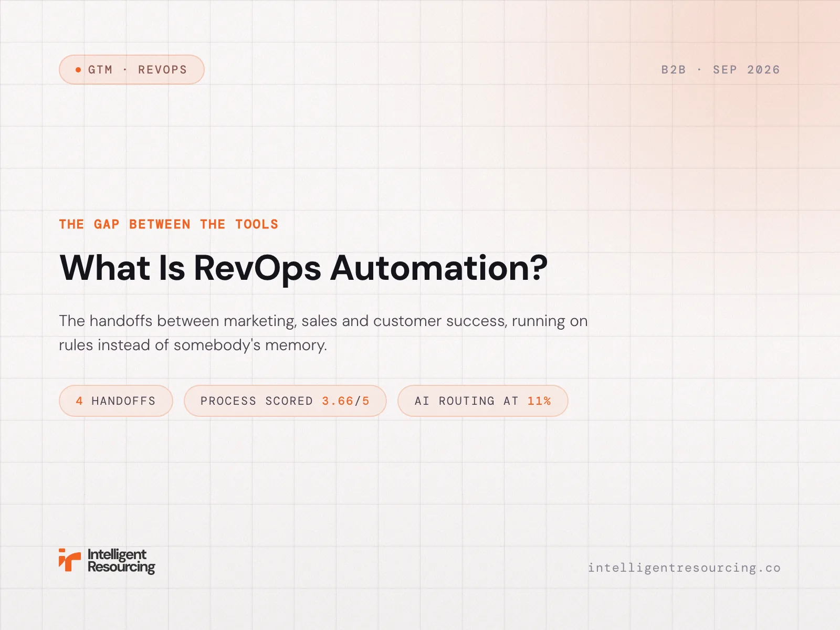Screen dimensions: 840x630
Task: Click the 'AI ROUTING AT 11%' pill
Action: pos(482,401)
